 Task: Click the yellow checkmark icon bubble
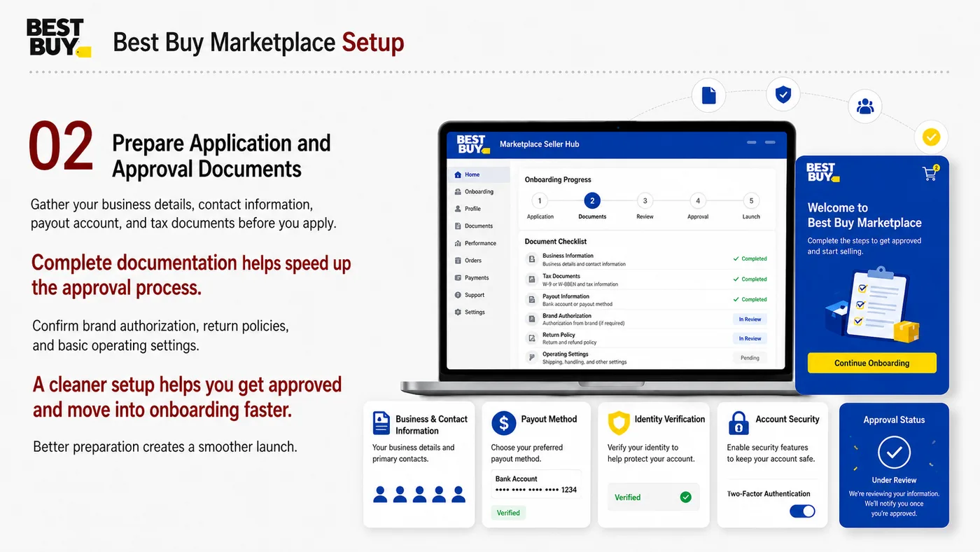pyautogui.click(x=931, y=137)
